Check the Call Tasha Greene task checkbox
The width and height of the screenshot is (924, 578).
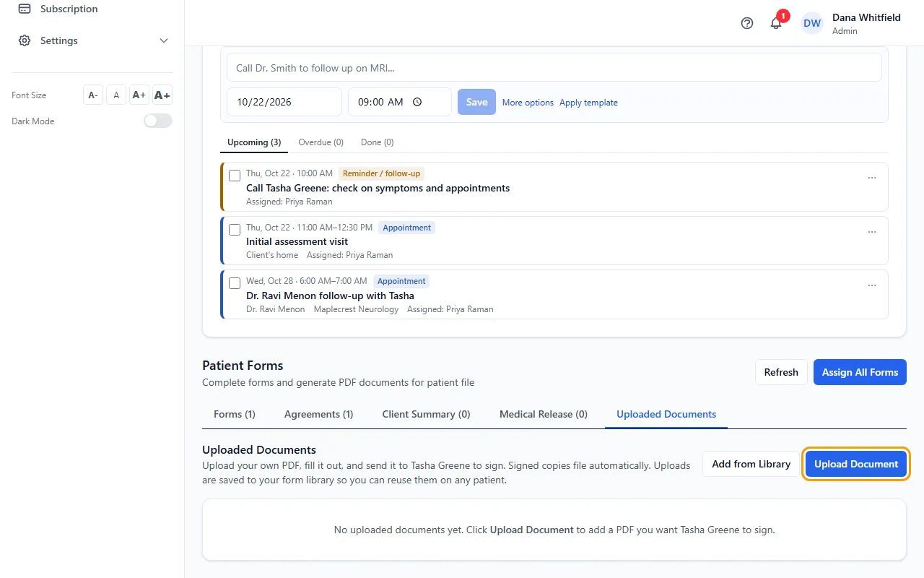pyautogui.click(x=235, y=176)
